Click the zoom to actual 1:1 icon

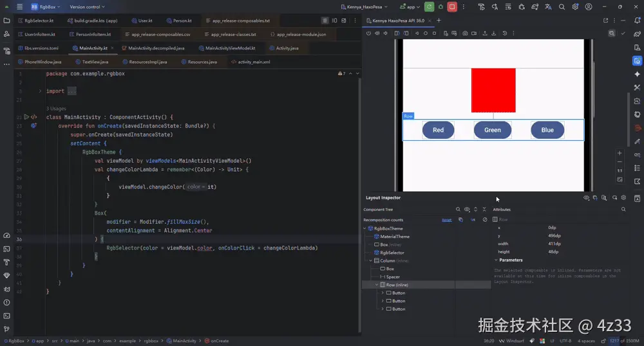[620, 170]
